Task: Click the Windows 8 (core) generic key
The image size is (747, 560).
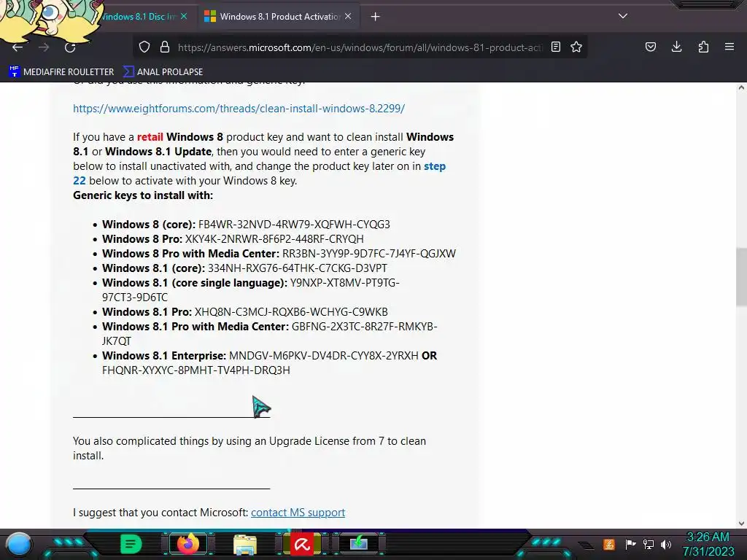Action: coord(294,225)
